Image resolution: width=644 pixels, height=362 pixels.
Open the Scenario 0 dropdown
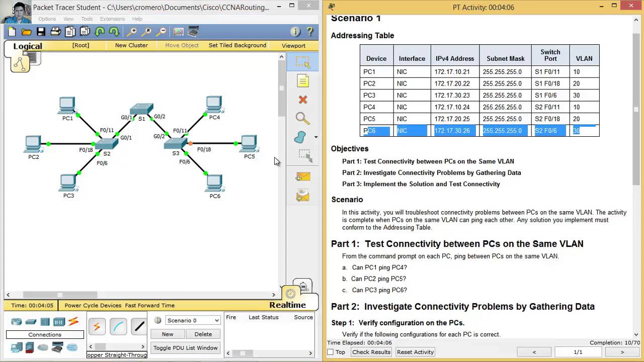tap(193, 320)
